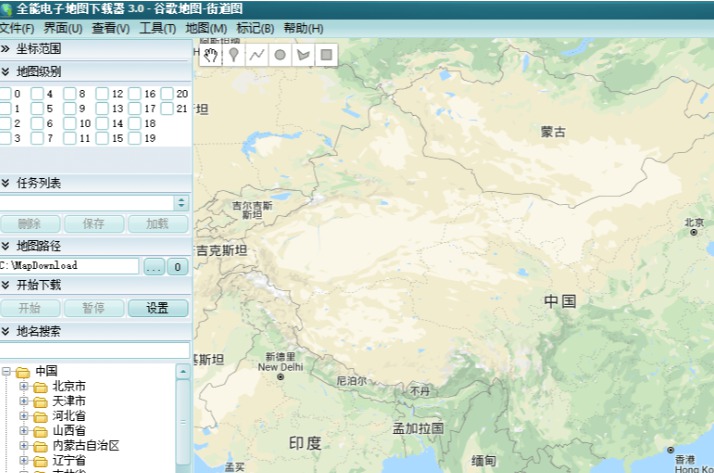Image resolution: width=714 pixels, height=473 pixels.
Task: Select the rectangle selection tool
Action: point(326,55)
